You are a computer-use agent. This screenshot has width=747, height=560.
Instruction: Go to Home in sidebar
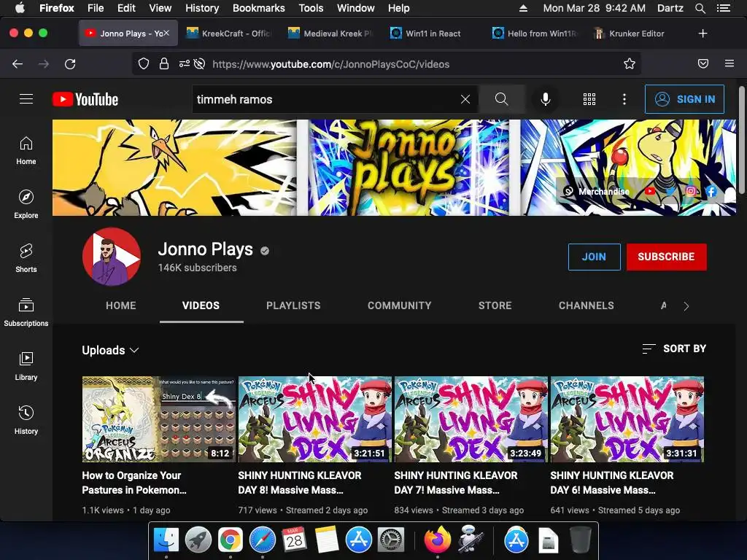26,150
